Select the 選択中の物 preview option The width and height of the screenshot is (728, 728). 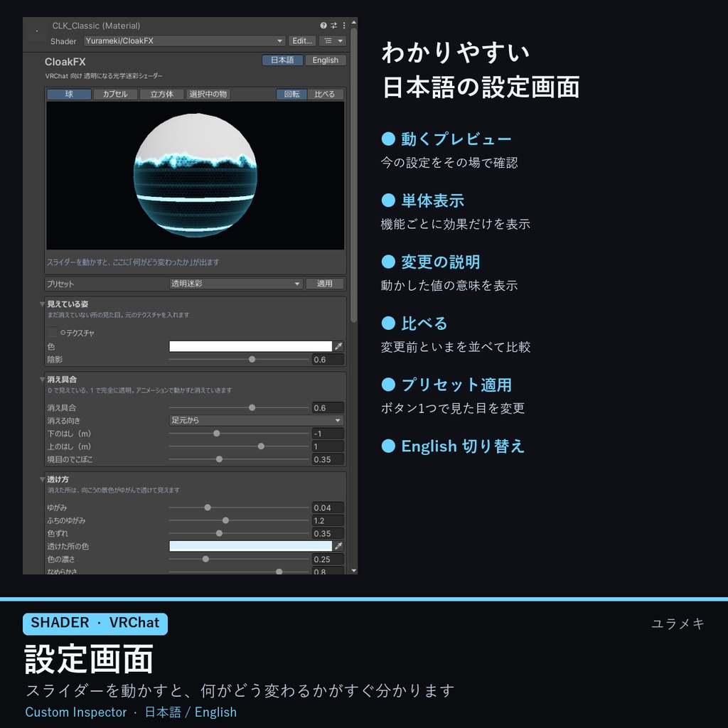(208, 95)
